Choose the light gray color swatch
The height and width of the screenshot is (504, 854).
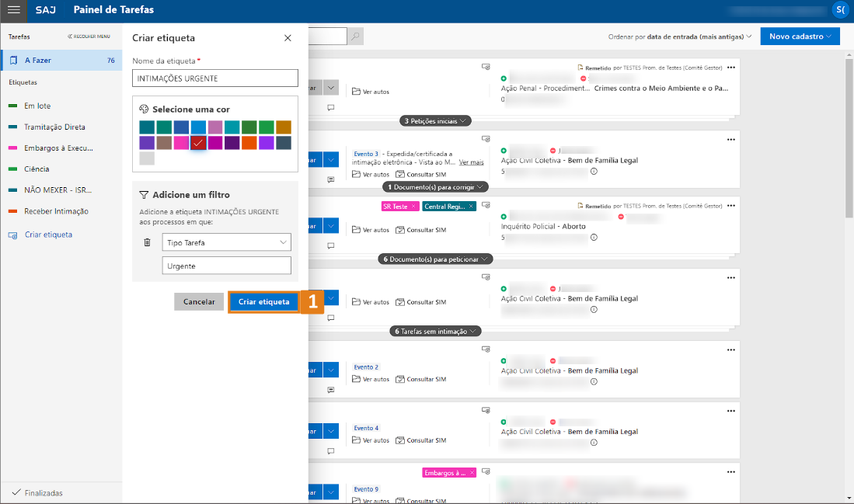coord(147,158)
